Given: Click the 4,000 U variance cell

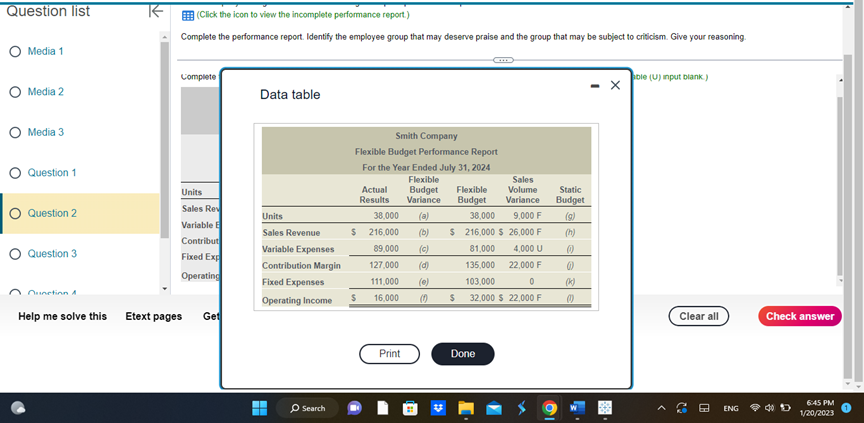Looking at the screenshot, I should [x=528, y=248].
